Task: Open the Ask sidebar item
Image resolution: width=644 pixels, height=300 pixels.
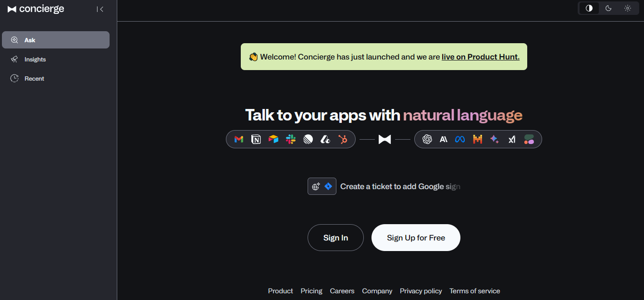Action: [x=56, y=40]
